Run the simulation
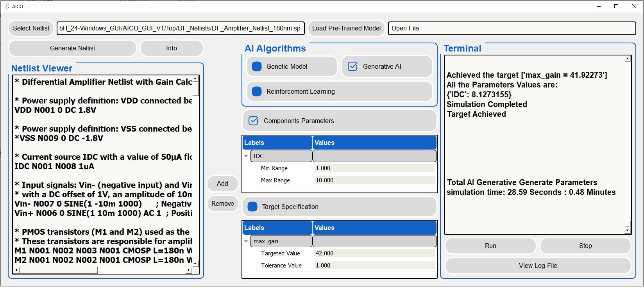 pyautogui.click(x=490, y=246)
